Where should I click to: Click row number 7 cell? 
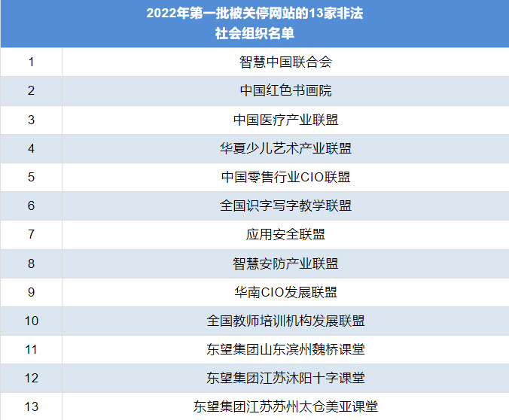coord(31,235)
